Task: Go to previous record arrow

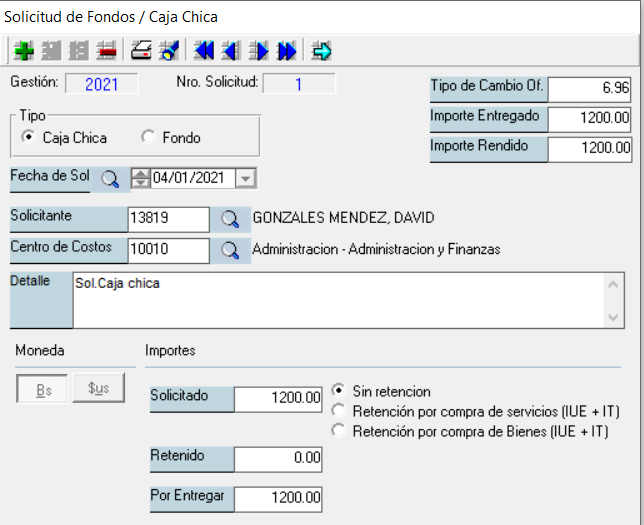Action: pyautogui.click(x=231, y=51)
